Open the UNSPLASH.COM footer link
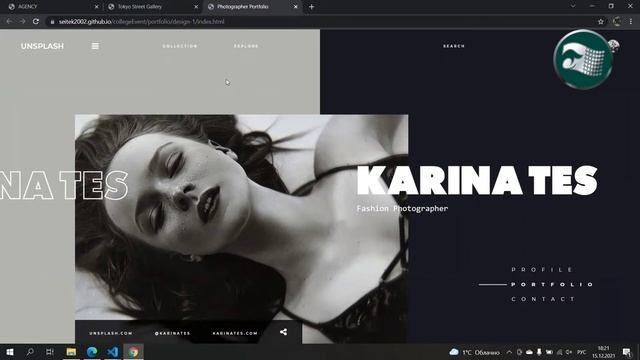Screen dimensions: 640x360 click(111, 333)
